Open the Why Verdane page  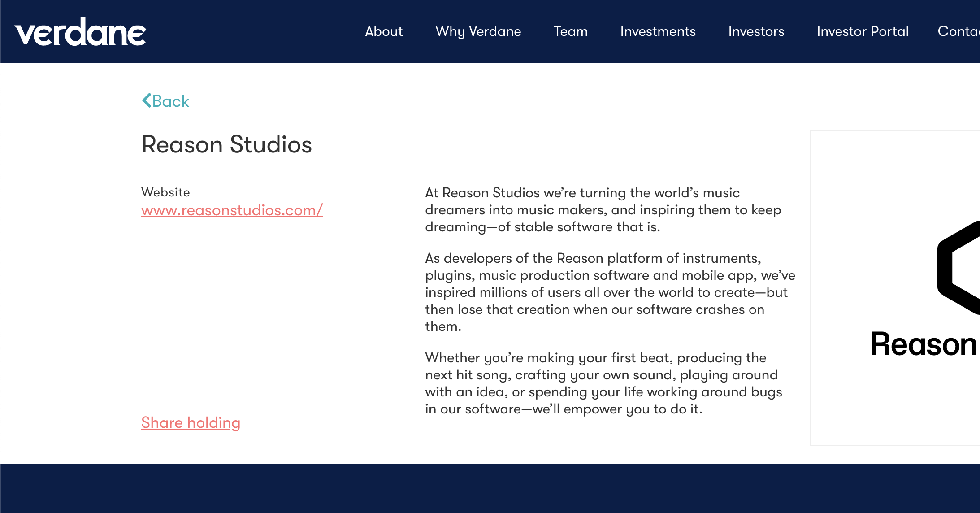(x=478, y=31)
